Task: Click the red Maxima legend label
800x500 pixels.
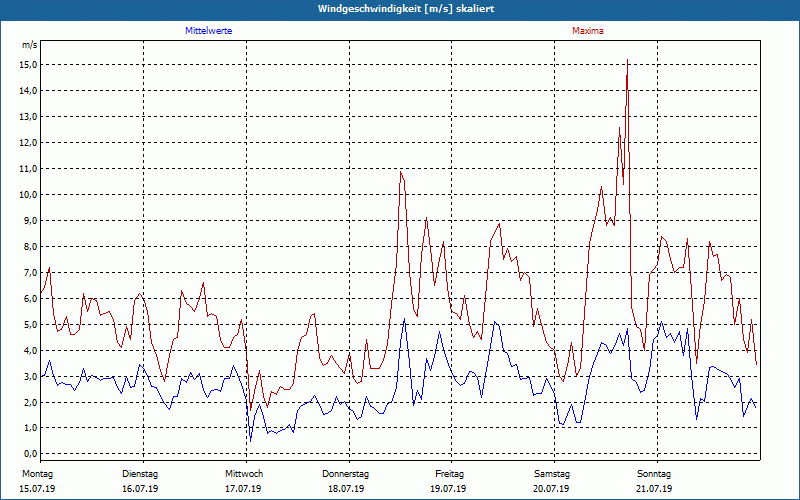Action: [x=587, y=31]
